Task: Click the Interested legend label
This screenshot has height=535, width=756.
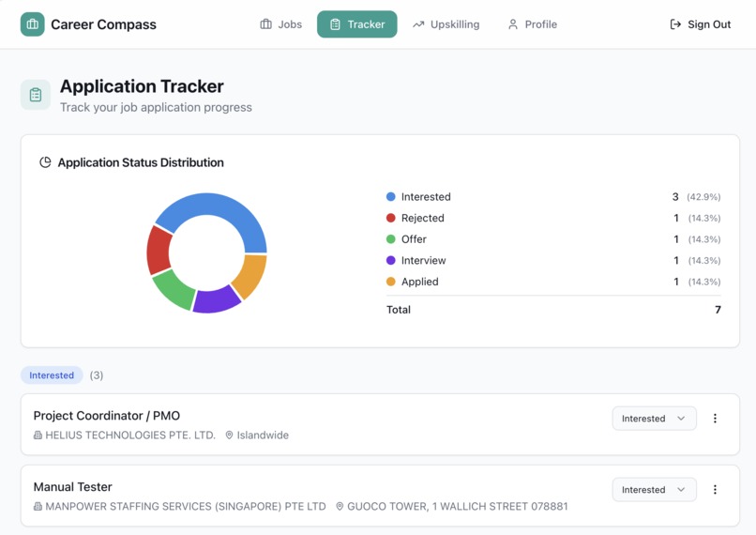Action: coord(426,197)
